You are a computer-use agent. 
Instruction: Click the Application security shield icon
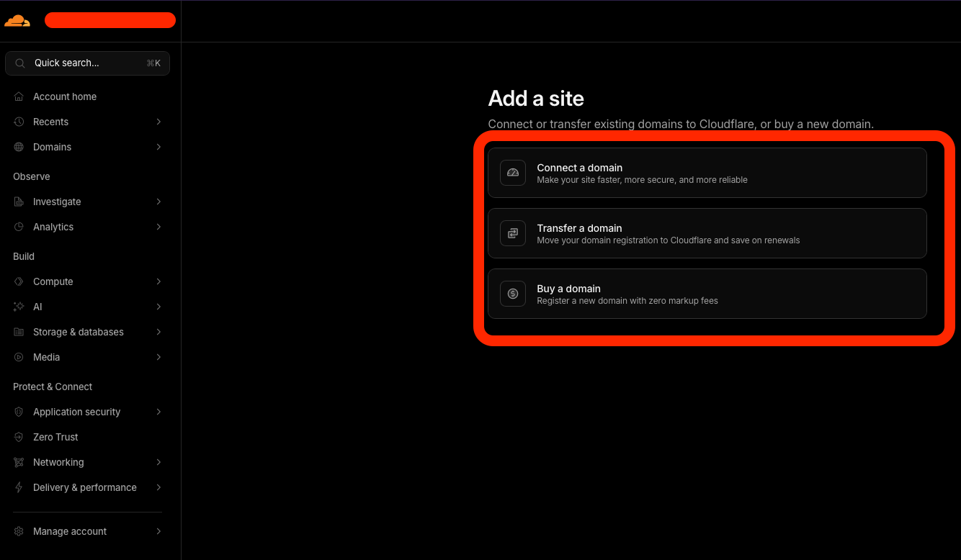coord(19,412)
